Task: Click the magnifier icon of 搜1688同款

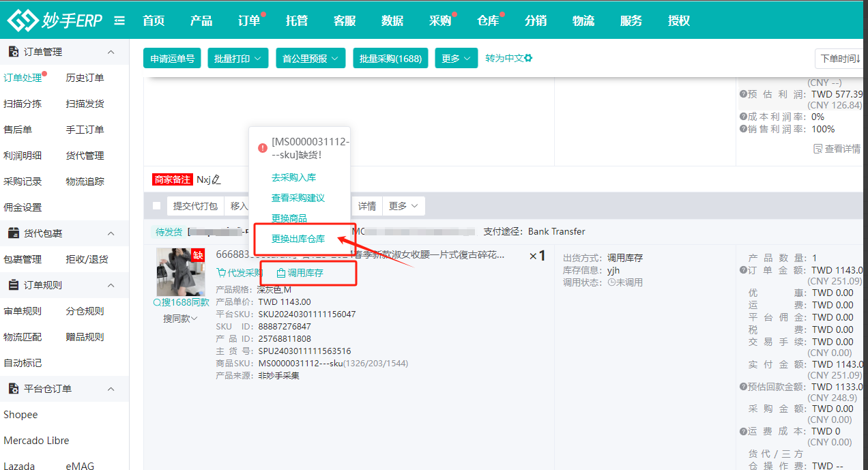Action: (157, 302)
